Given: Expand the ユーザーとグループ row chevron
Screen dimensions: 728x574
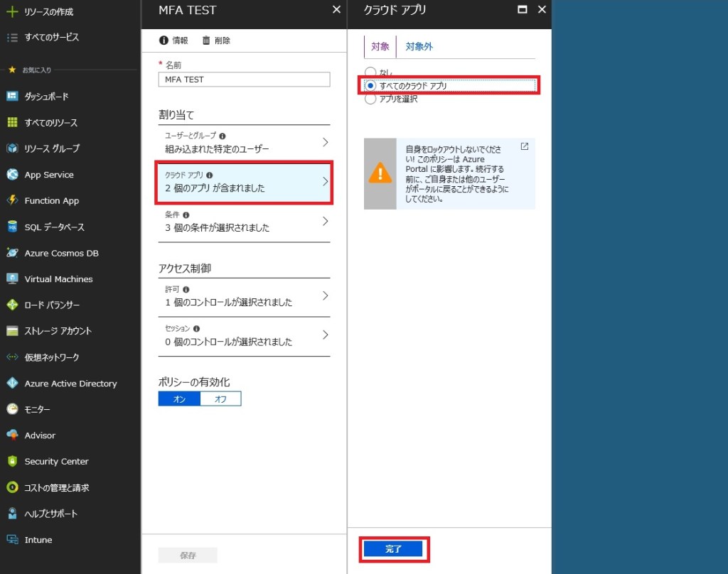Looking at the screenshot, I should [326, 143].
